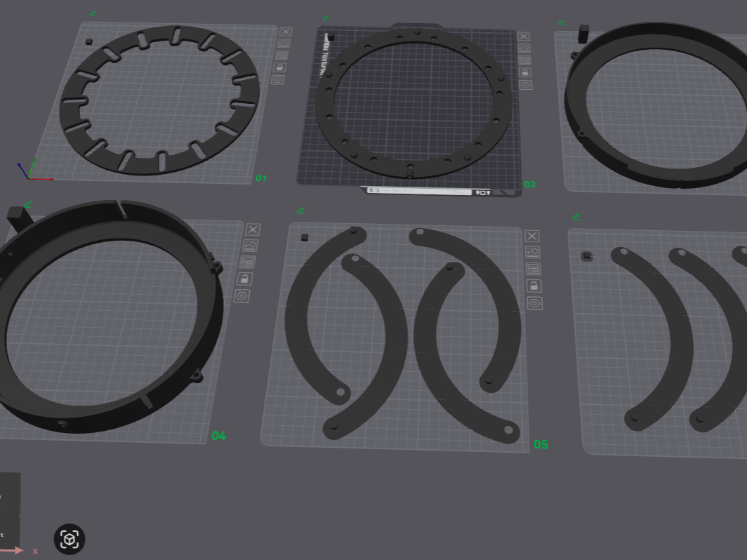Screen dimensions: 747x560
Task: Toggle the lock on plate 05
Action: [534, 286]
